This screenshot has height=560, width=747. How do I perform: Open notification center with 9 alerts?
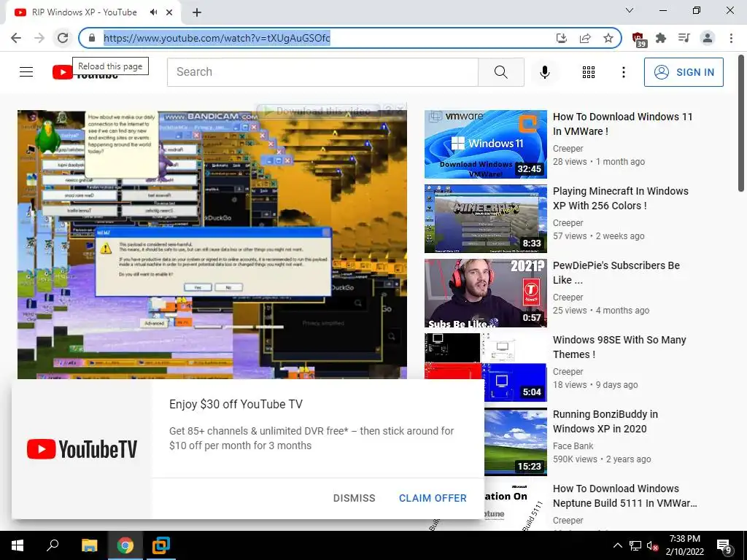[724, 545]
